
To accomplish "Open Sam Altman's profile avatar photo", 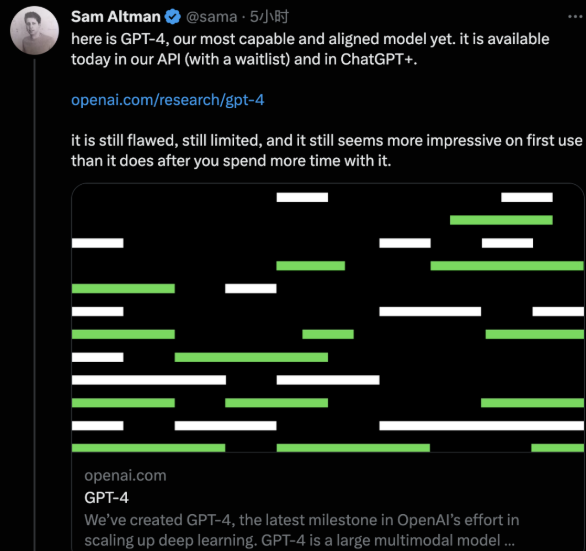I will pyautogui.click(x=34, y=31).
